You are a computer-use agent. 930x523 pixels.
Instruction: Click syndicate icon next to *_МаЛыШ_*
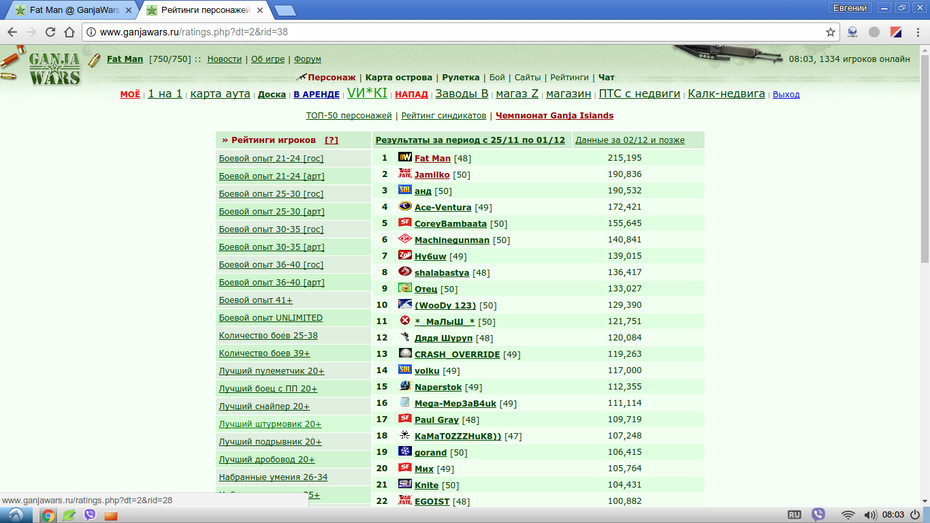[405, 320]
